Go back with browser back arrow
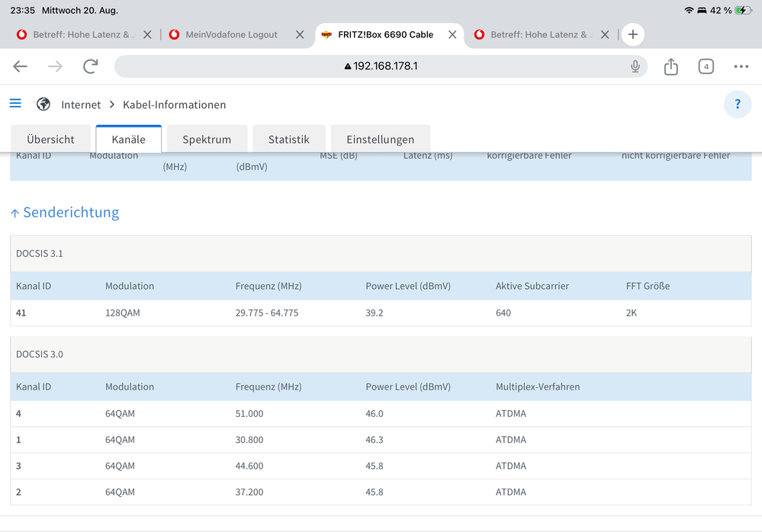The image size is (762, 532). pos(21,66)
